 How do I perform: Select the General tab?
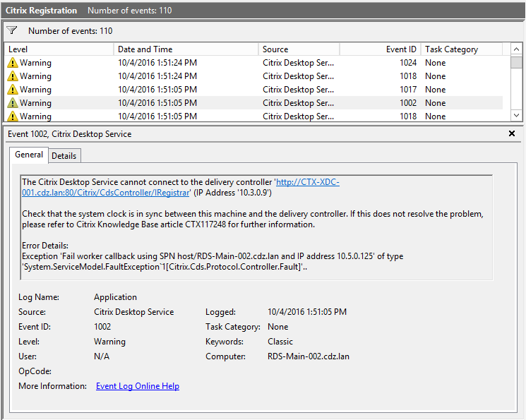pyautogui.click(x=29, y=155)
